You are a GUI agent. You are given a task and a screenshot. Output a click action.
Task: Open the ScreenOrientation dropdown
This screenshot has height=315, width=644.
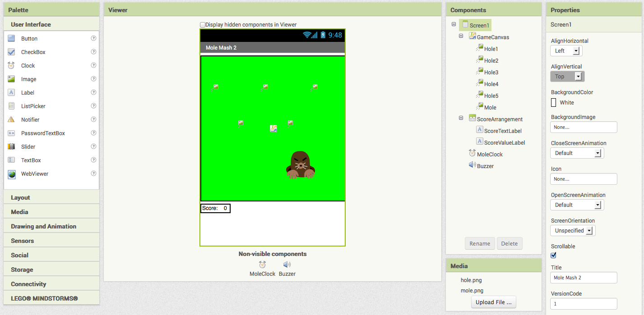(x=573, y=231)
